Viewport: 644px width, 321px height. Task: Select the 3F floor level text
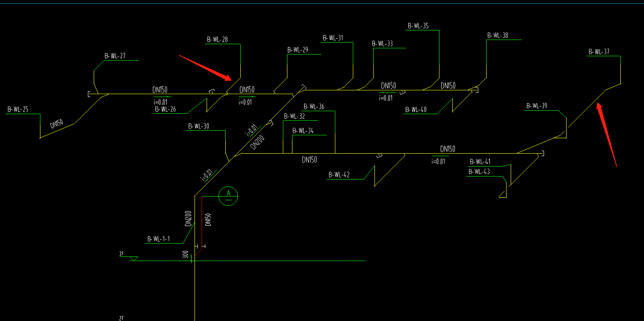click(x=122, y=254)
